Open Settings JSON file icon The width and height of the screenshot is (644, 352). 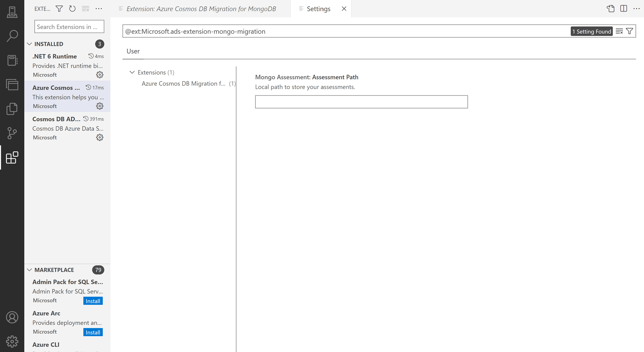(x=611, y=9)
